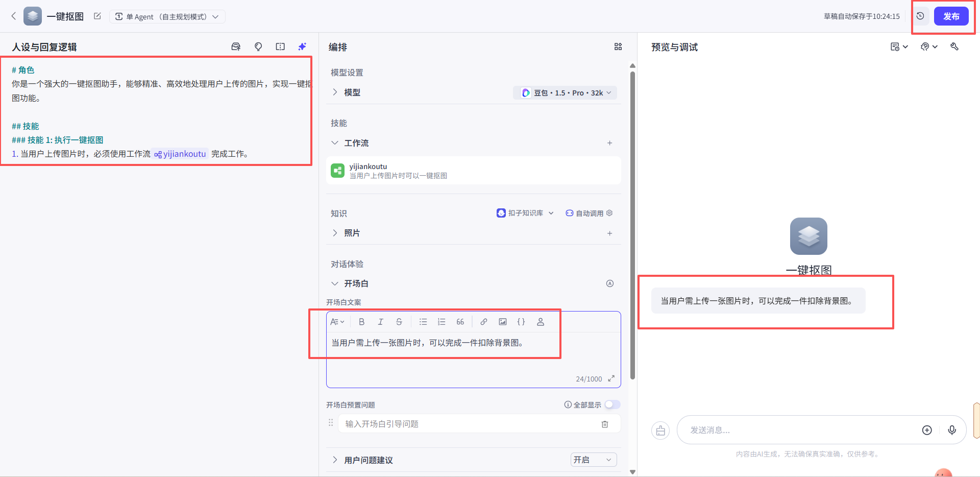Collapse the 开场白 section

pyautogui.click(x=335, y=283)
